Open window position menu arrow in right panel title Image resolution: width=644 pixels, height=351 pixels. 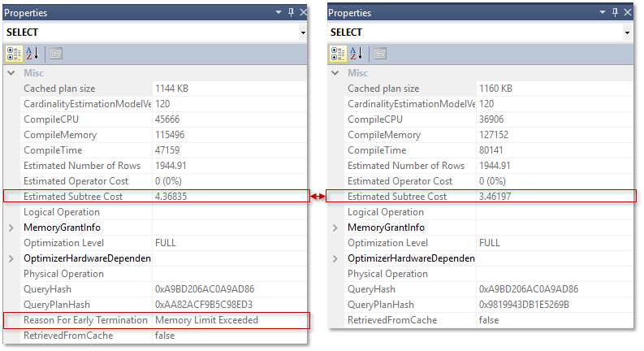603,12
